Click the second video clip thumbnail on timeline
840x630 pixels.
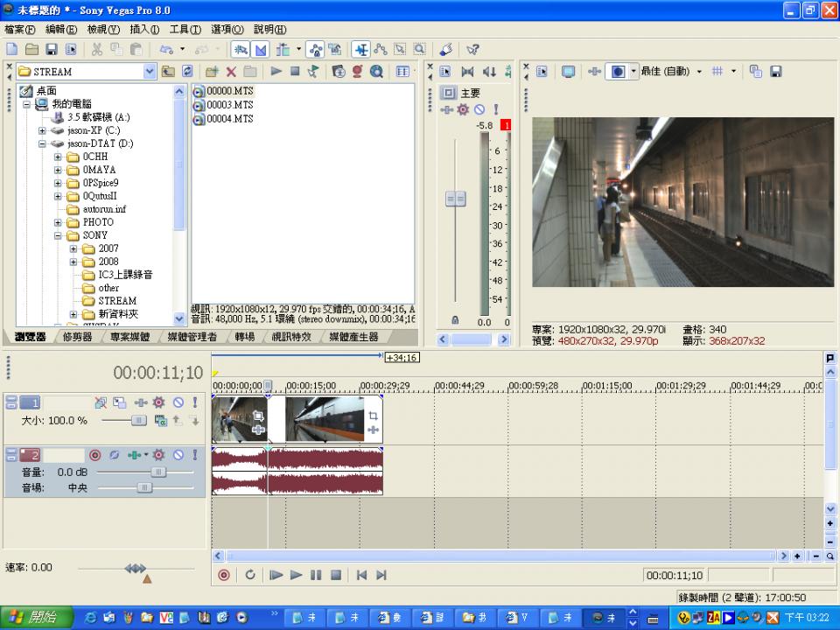[325, 419]
